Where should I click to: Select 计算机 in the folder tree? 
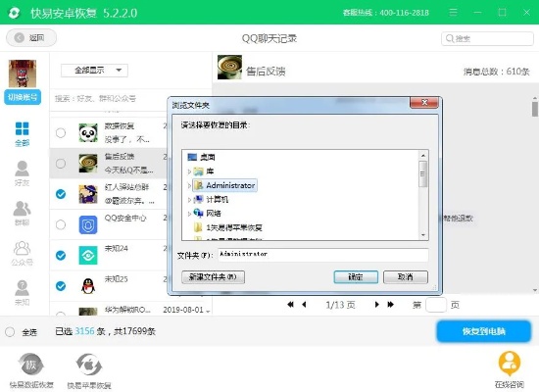click(x=211, y=200)
